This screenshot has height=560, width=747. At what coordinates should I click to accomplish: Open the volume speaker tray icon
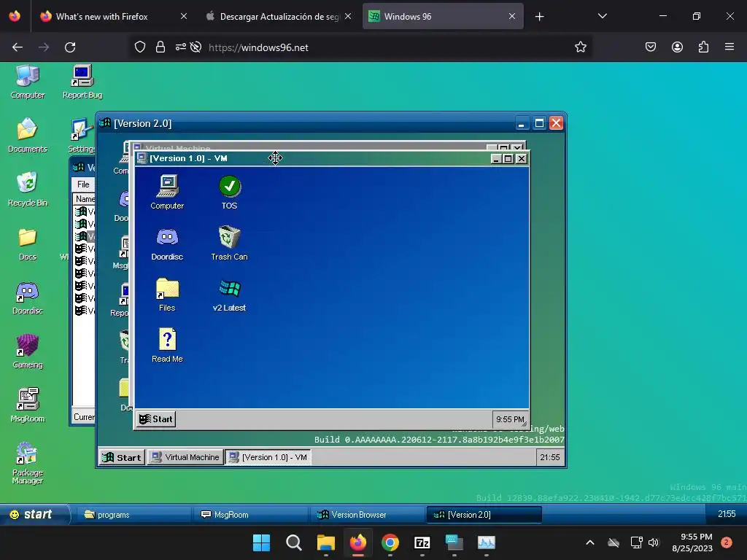click(x=653, y=542)
